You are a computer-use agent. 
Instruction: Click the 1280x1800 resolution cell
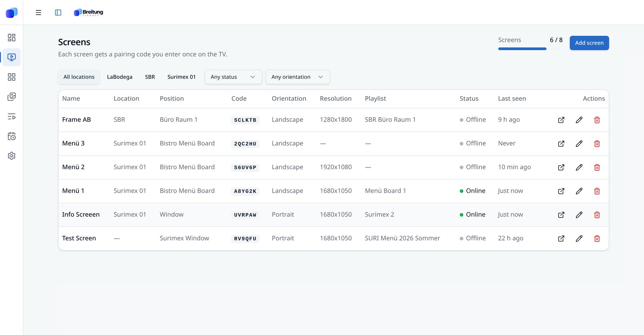336,120
